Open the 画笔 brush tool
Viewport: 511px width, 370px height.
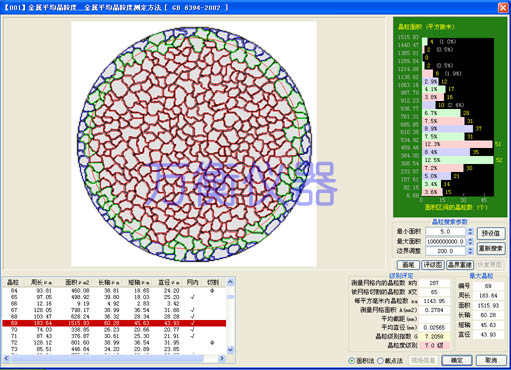pos(408,265)
